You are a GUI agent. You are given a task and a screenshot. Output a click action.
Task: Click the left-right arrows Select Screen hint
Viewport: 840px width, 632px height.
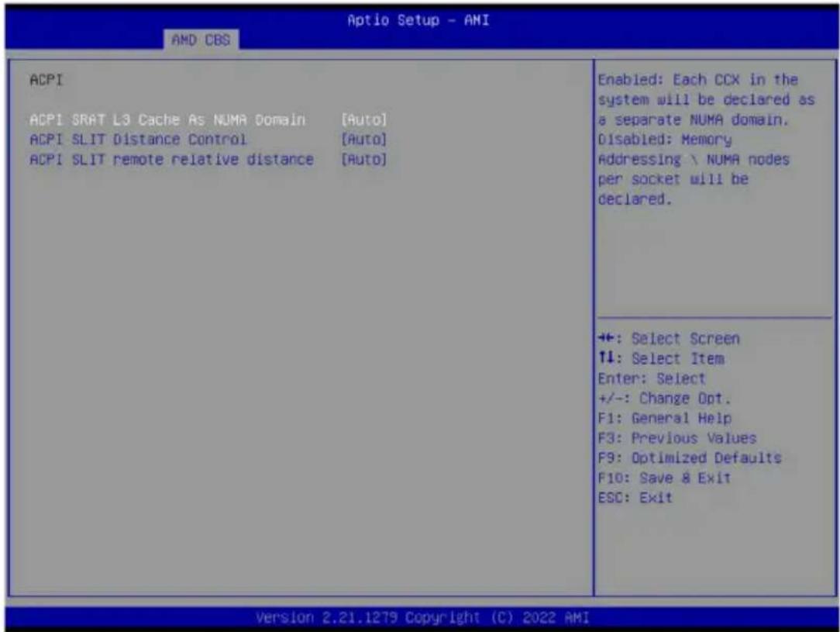click(x=669, y=339)
